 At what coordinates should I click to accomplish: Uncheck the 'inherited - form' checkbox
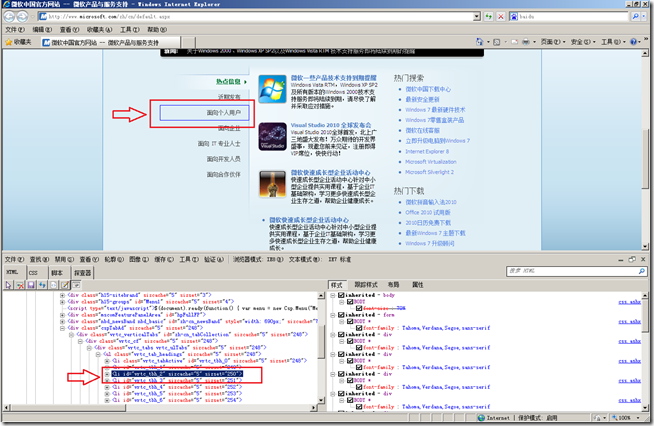click(x=341, y=315)
